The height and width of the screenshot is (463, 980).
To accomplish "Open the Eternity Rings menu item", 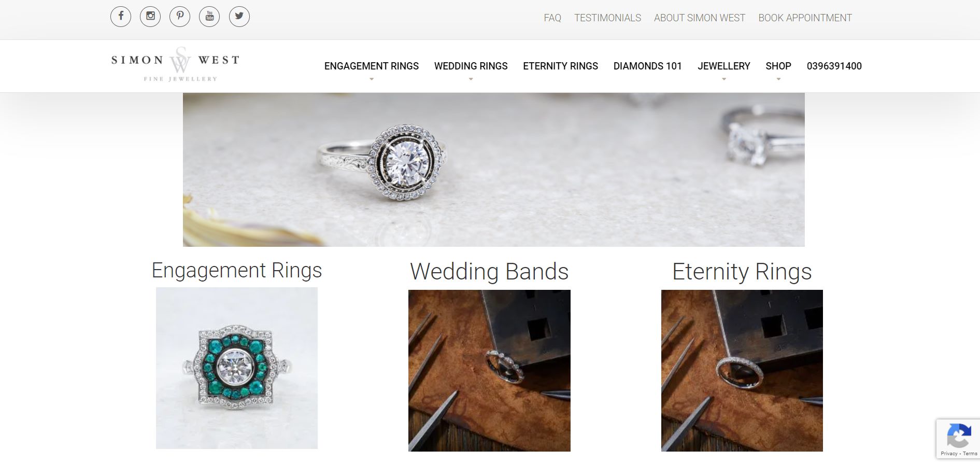I will click(560, 66).
